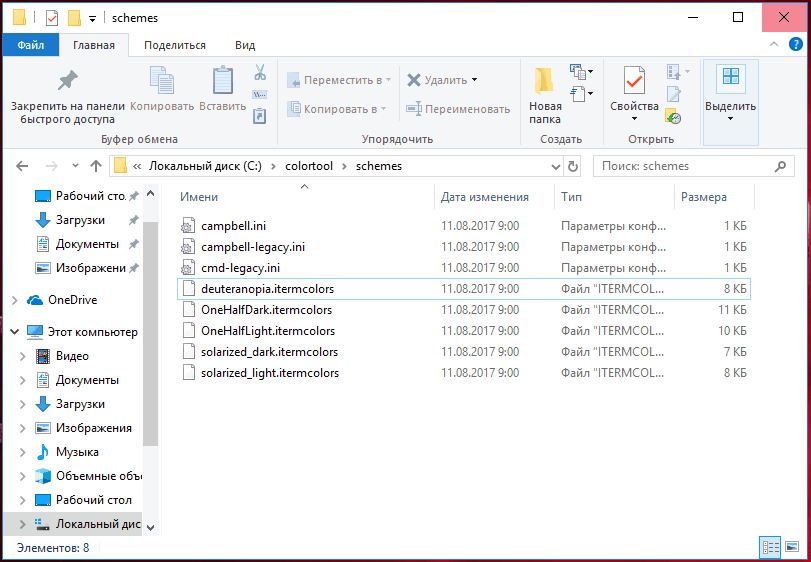Viewport: 811px width, 562px height.
Task: Pin folder to Quick access panel
Action: tap(68, 96)
